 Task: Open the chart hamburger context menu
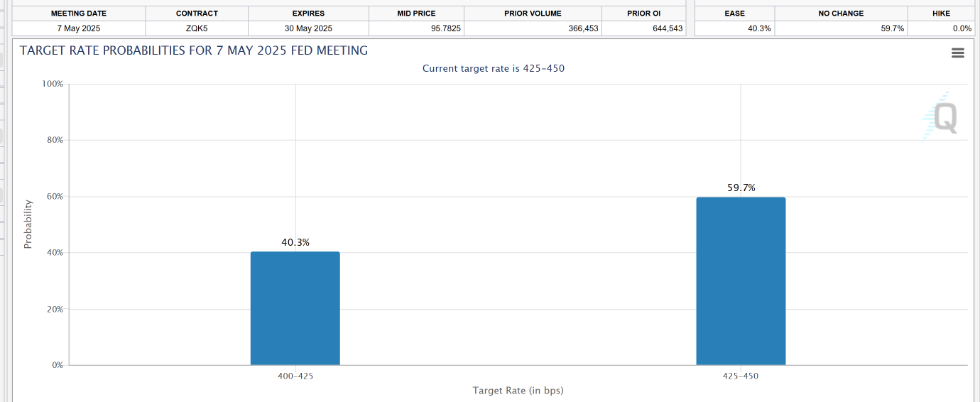coord(958,53)
